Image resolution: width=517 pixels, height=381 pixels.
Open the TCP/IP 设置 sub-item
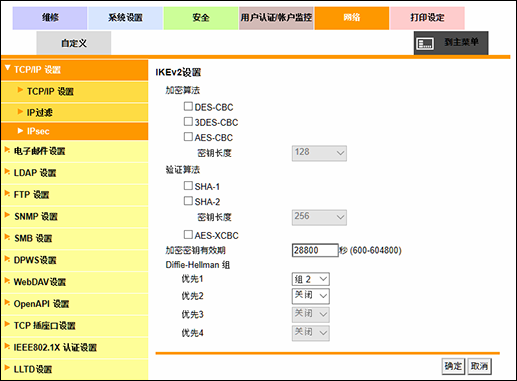(75, 92)
